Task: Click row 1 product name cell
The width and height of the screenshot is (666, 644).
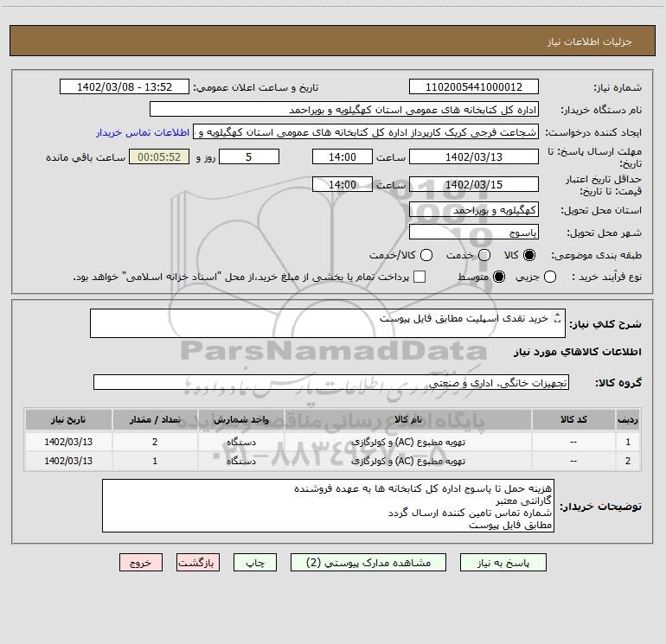Action: [408, 442]
